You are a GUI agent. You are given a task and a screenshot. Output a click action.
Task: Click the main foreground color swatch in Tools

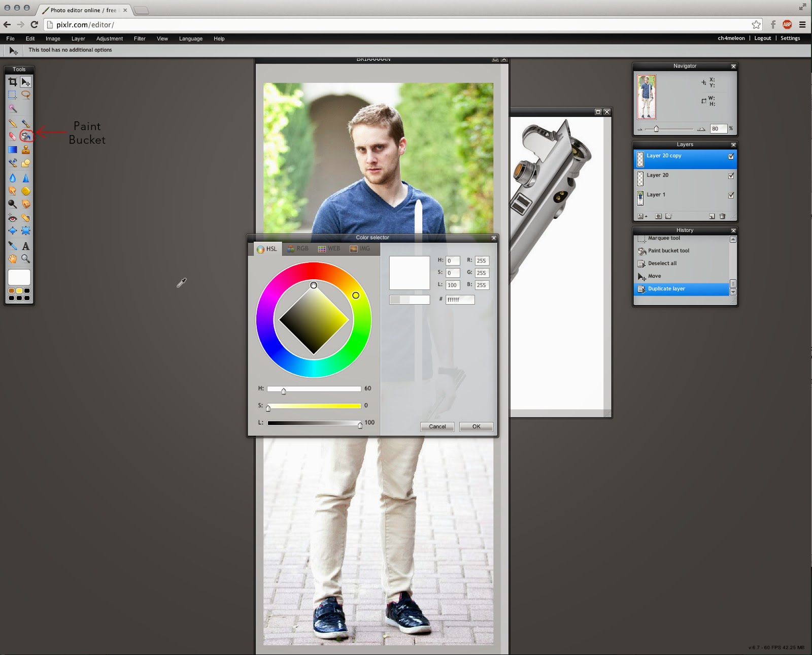coord(19,277)
